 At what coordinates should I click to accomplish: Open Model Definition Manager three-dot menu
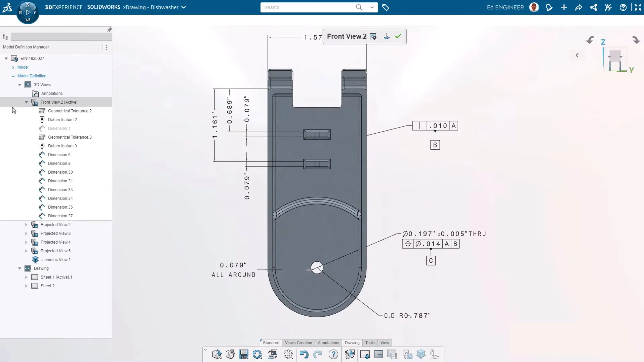click(107, 47)
